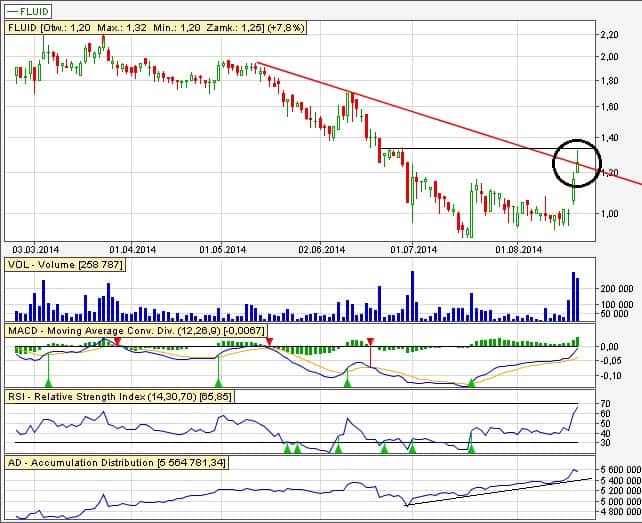Click the rightmost green arrow in RSI panel
642x523 pixels.
(x=471, y=450)
